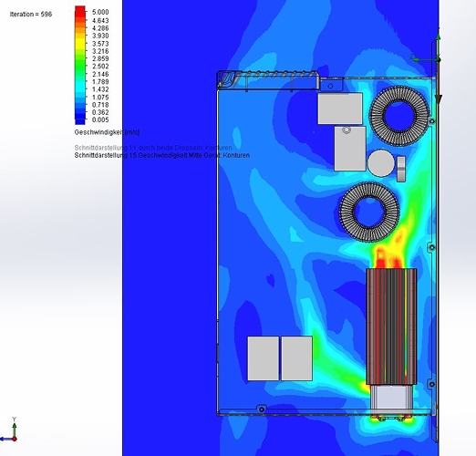Click the screw boss on the bottom plate
The width and height of the screenshot is (476, 456).
262,409
